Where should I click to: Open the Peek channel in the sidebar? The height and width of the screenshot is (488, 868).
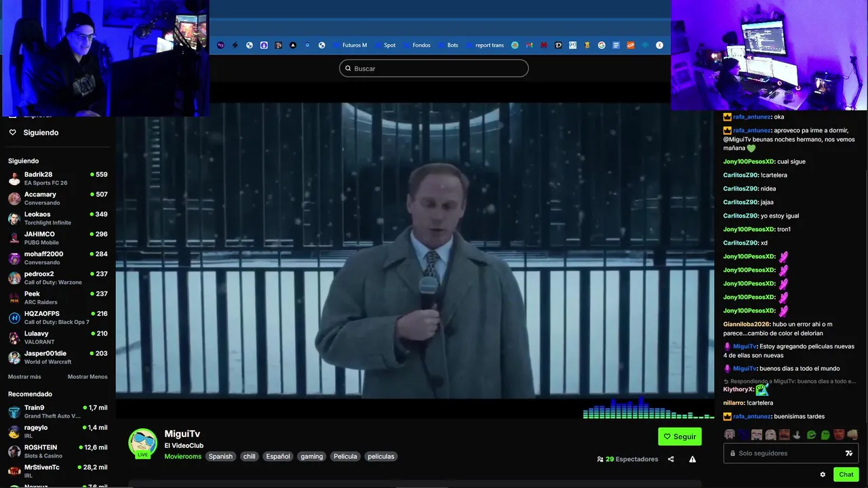tap(58, 298)
